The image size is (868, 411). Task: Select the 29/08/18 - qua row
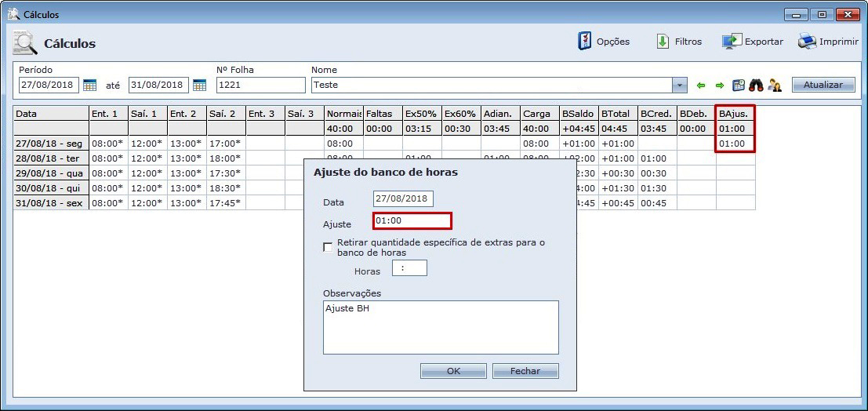[51, 173]
